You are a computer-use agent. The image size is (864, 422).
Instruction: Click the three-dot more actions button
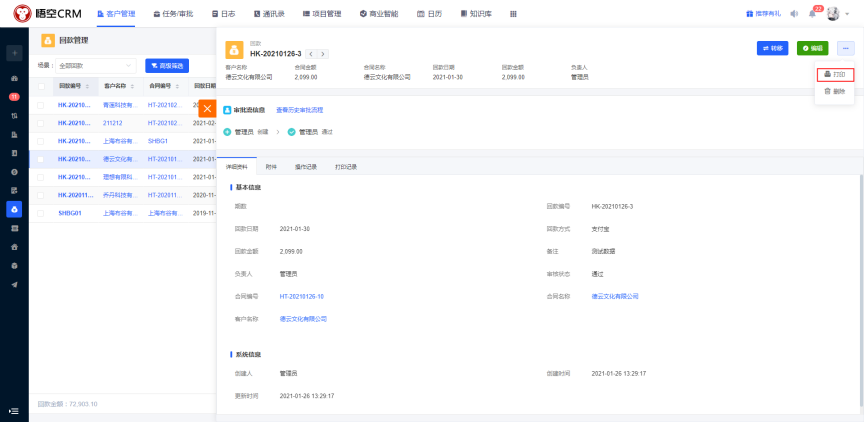(845, 48)
